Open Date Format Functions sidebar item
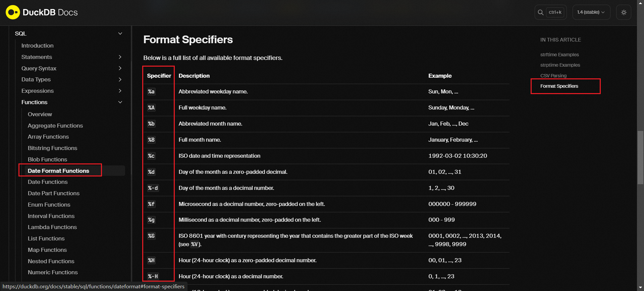644x291 pixels. click(58, 171)
